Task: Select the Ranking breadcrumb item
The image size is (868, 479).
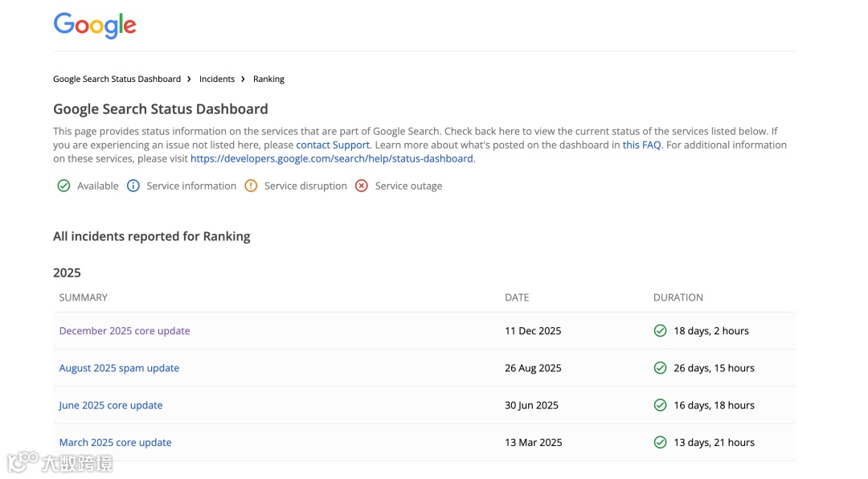Action: (x=268, y=79)
